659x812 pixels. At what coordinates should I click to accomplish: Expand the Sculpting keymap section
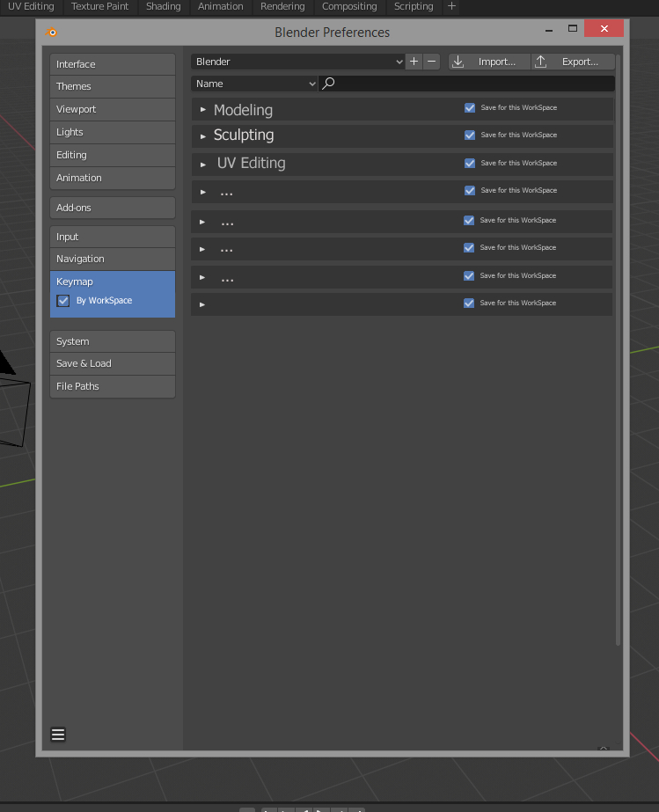[x=203, y=136]
